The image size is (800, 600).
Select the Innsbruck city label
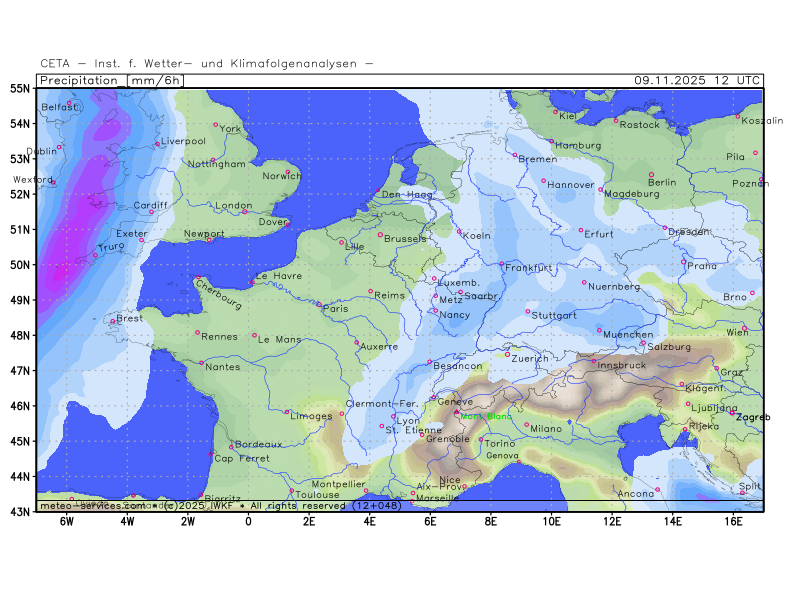click(621, 366)
